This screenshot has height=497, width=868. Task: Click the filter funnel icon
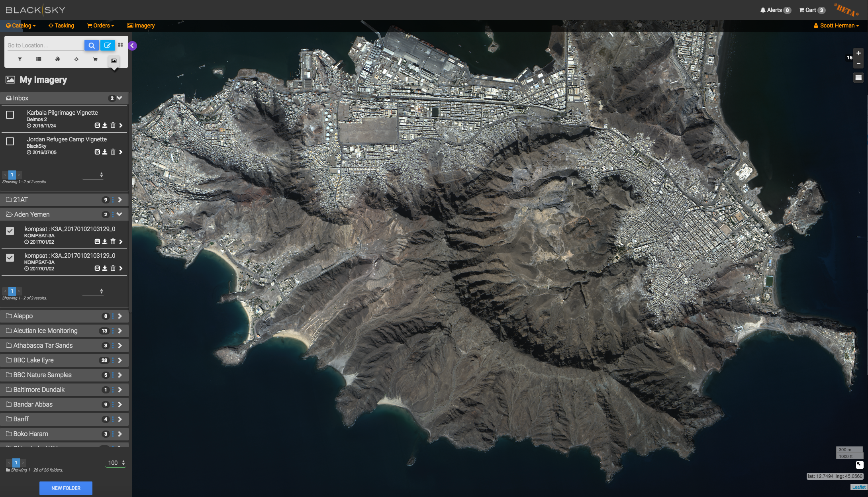(x=20, y=59)
